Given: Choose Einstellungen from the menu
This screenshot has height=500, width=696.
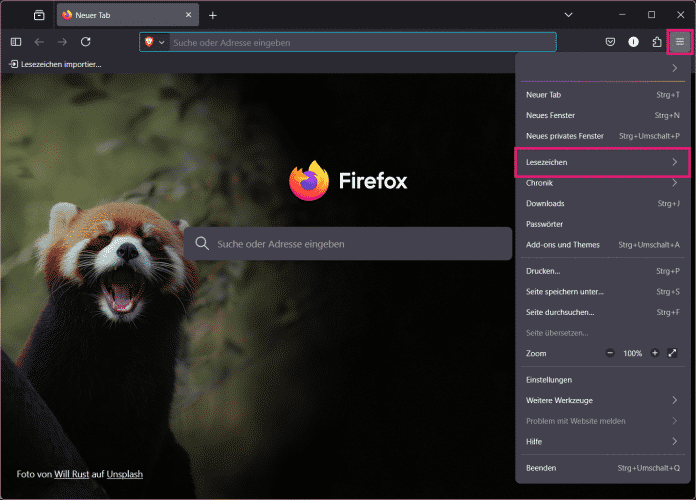Looking at the screenshot, I should coord(549,380).
